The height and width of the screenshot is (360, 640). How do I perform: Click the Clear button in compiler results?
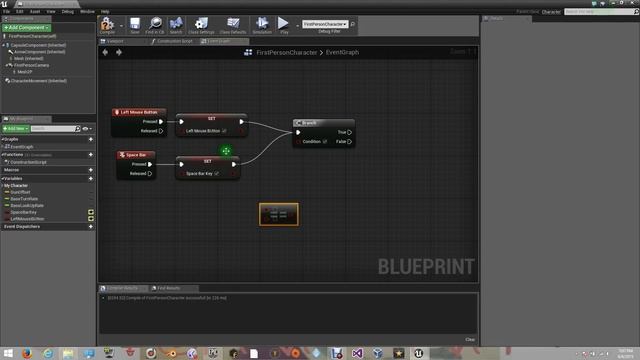tap(470, 339)
